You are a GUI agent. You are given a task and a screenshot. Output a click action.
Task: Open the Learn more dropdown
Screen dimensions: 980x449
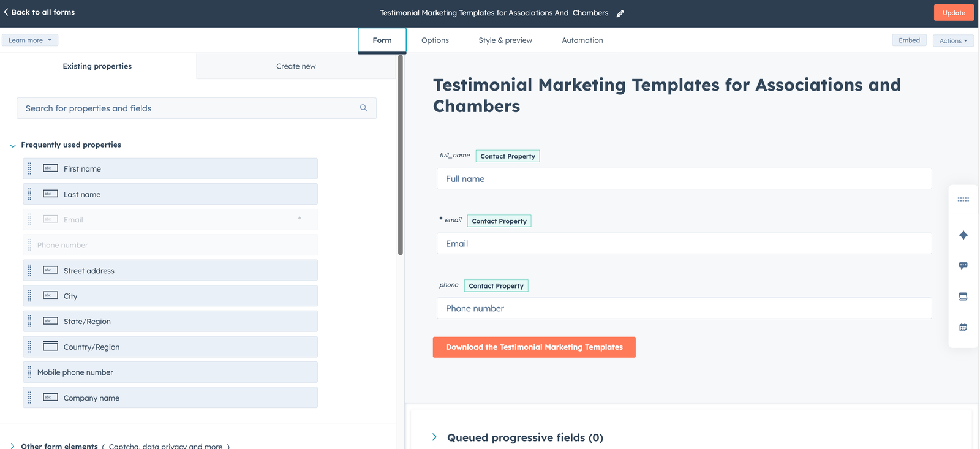pyautogui.click(x=30, y=40)
